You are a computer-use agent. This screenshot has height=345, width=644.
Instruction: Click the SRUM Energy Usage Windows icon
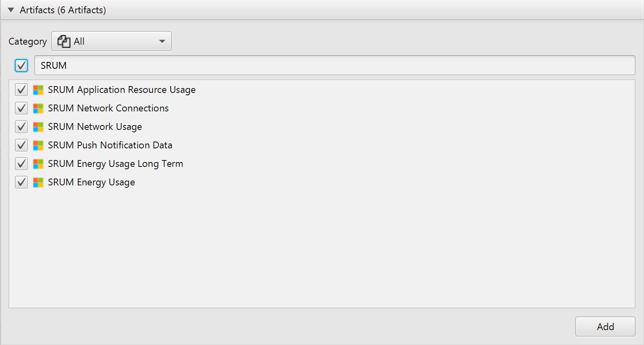point(38,182)
